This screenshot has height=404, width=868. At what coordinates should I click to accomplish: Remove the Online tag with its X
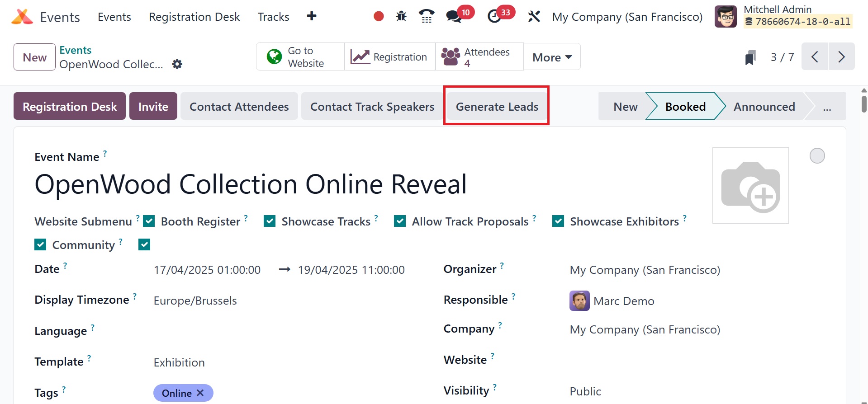click(x=200, y=393)
